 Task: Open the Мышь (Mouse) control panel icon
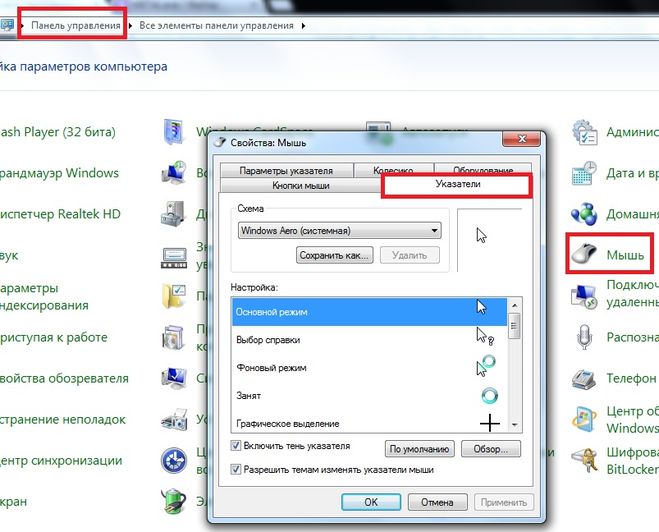click(x=585, y=255)
